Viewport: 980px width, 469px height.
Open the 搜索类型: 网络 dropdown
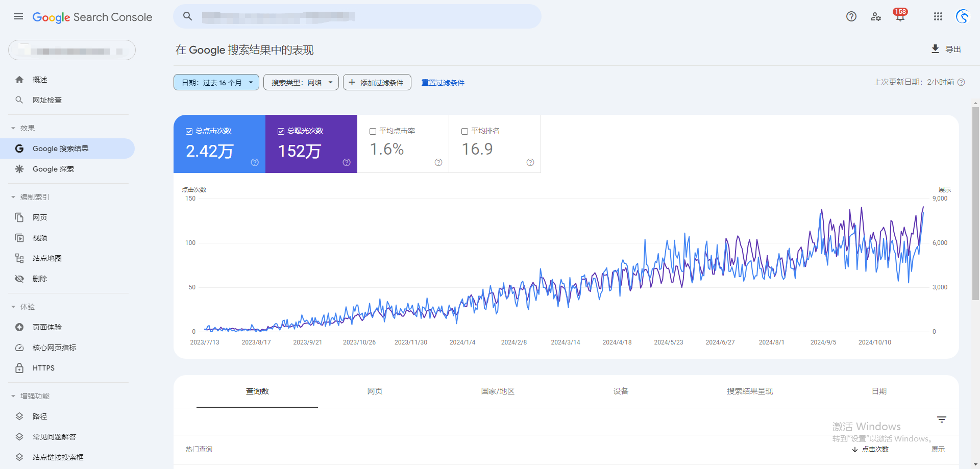(x=301, y=82)
